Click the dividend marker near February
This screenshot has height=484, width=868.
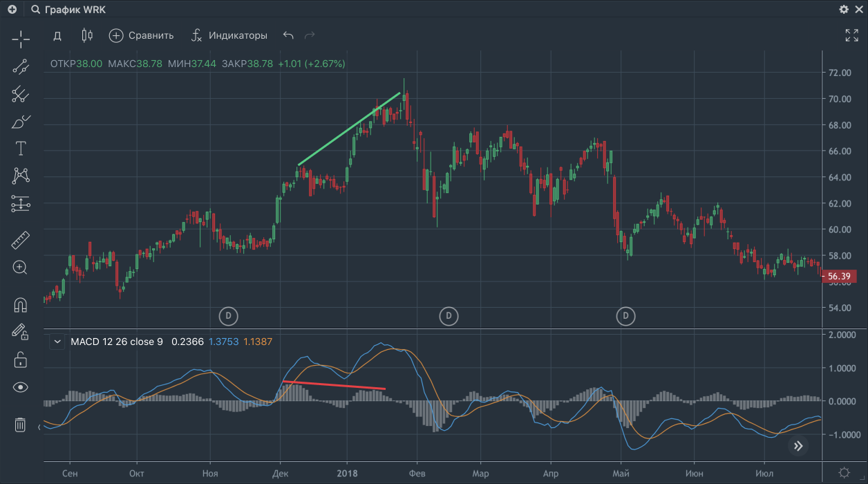click(449, 317)
